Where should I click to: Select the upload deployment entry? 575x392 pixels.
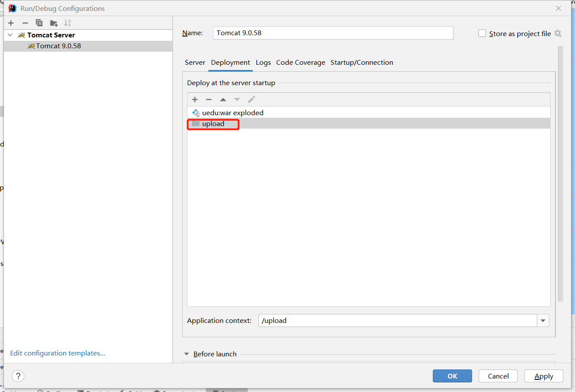[369, 123]
